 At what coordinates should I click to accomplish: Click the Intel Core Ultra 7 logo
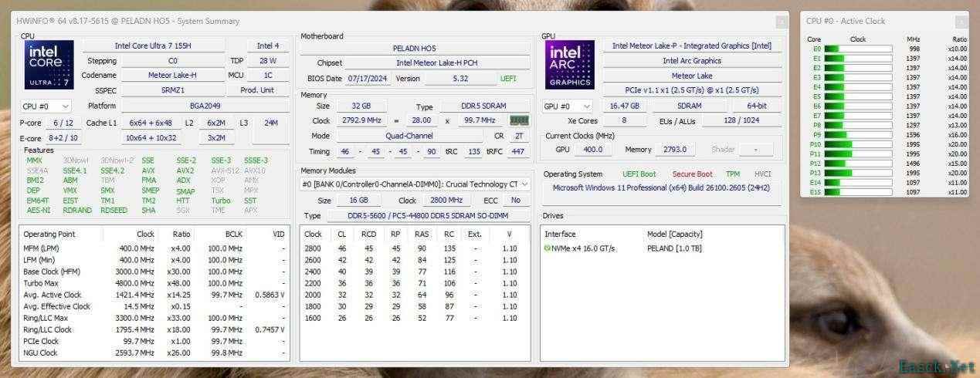[x=49, y=66]
